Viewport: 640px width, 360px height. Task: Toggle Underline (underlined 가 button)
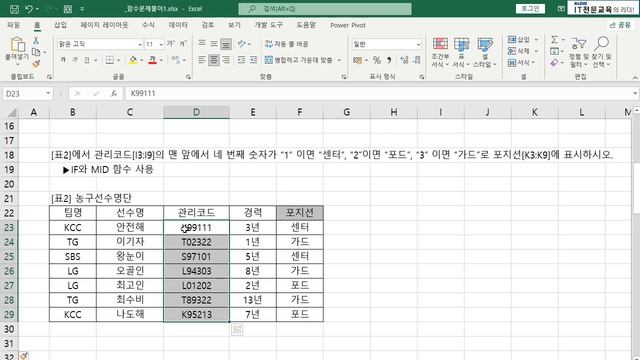87,60
